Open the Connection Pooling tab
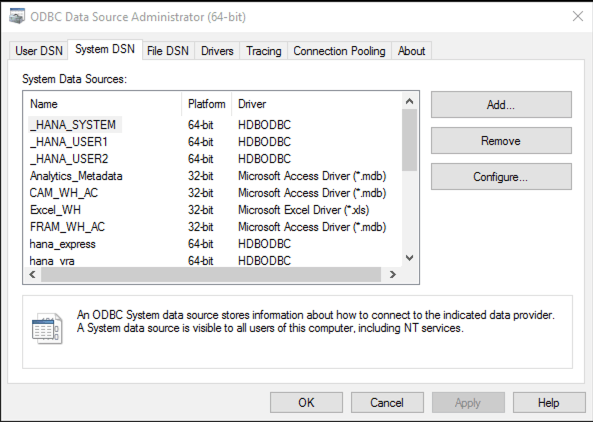 coord(339,51)
